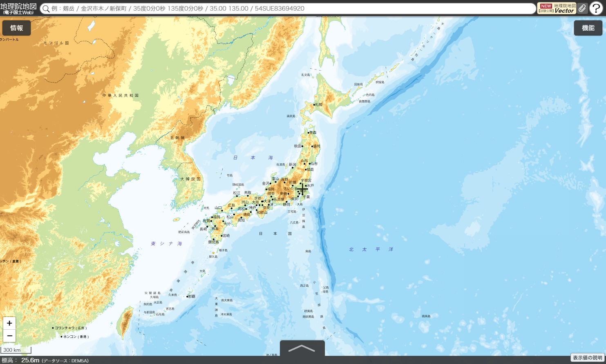Click the 日本海 sea label
Screen dimensions: 606x364
[x=253, y=158]
